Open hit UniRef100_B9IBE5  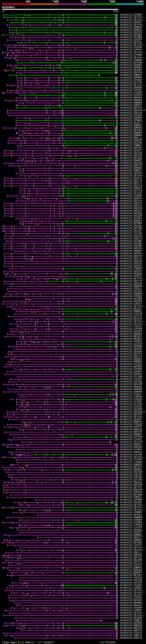[x=131, y=15]
